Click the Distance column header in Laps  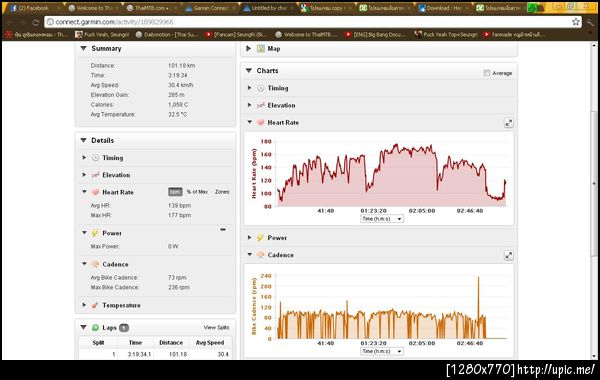(171, 343)
